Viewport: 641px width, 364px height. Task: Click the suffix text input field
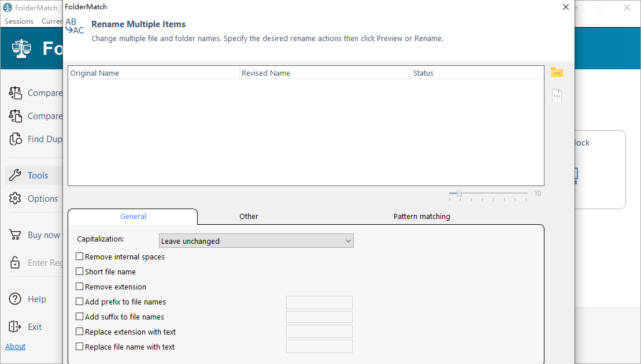point(319,317)
